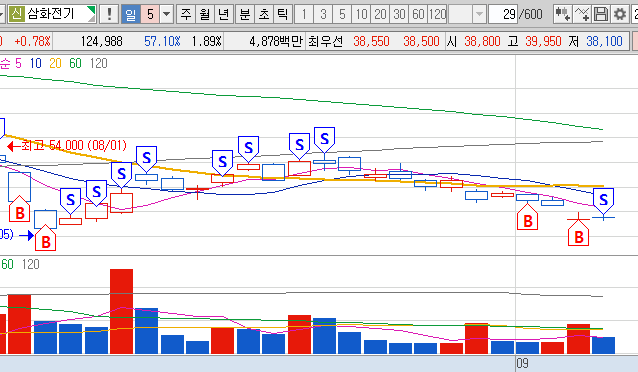
Task: Toggle the minute 분 period button
Action: [x=245, y=15]
